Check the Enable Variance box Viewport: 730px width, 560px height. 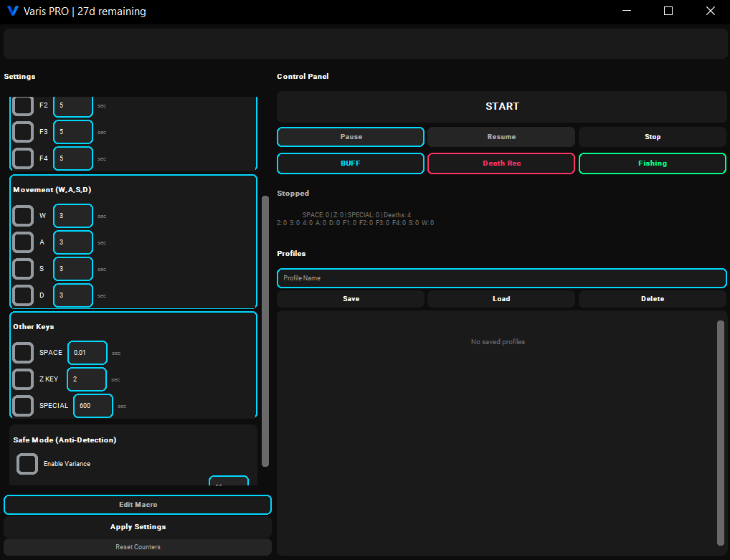pyautogui.click(x=27, y=464)
